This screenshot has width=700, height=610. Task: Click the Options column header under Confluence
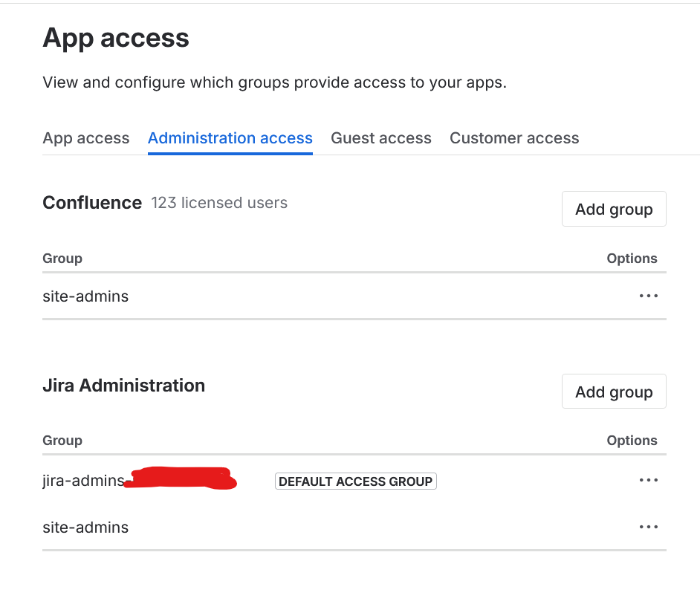point(632,259)
